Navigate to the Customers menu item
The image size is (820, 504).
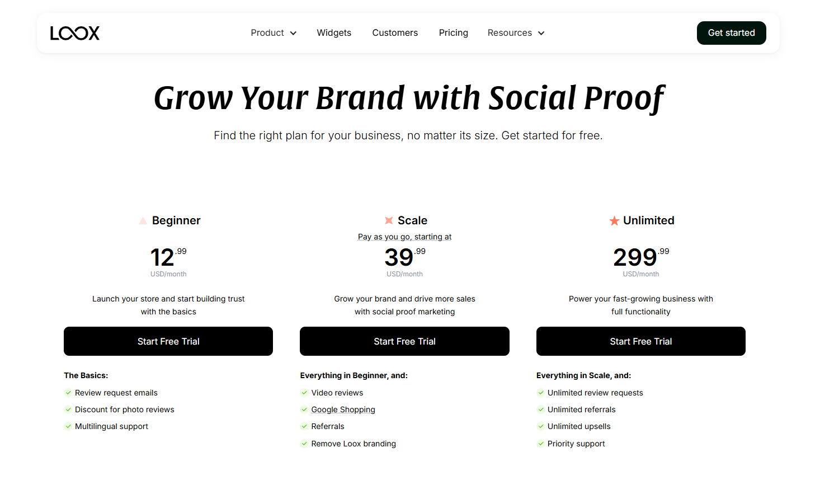click(x=395, y=32)
